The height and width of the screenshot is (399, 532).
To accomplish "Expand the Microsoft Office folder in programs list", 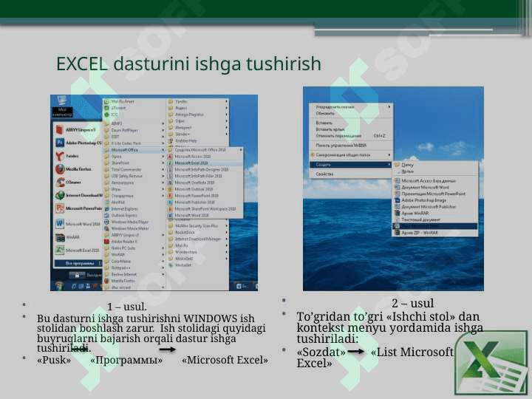I will coord(134,149).
